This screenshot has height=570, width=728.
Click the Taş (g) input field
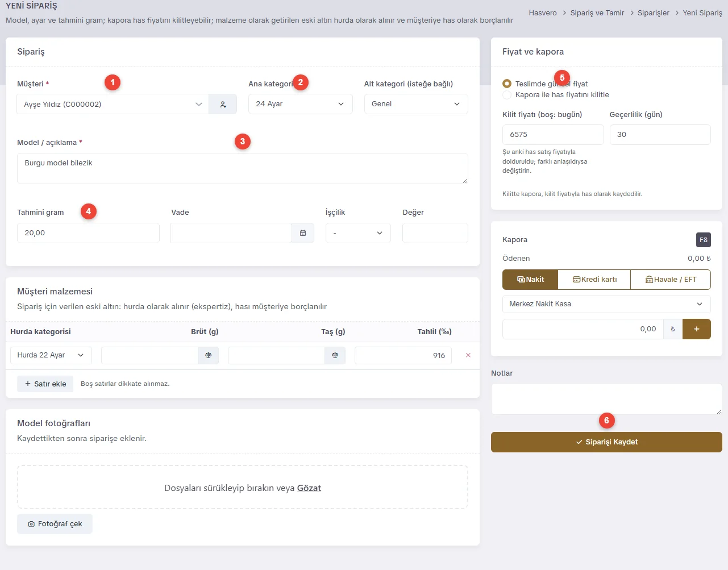tap(276, 355)
